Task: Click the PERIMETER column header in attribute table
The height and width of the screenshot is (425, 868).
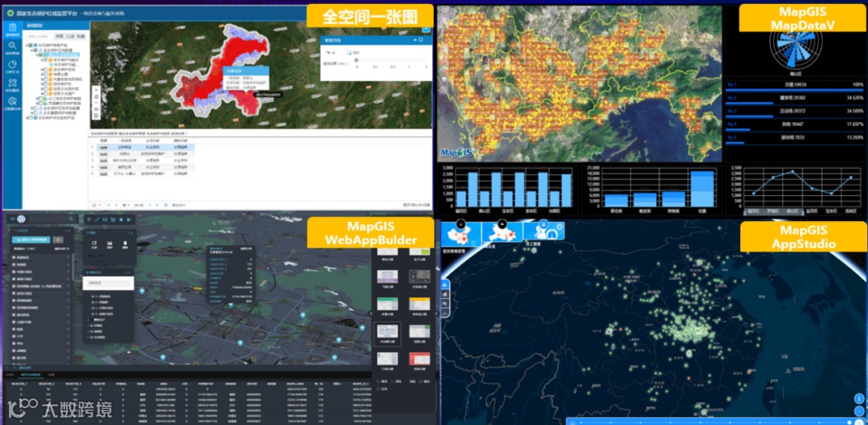Action: (206, 383)
